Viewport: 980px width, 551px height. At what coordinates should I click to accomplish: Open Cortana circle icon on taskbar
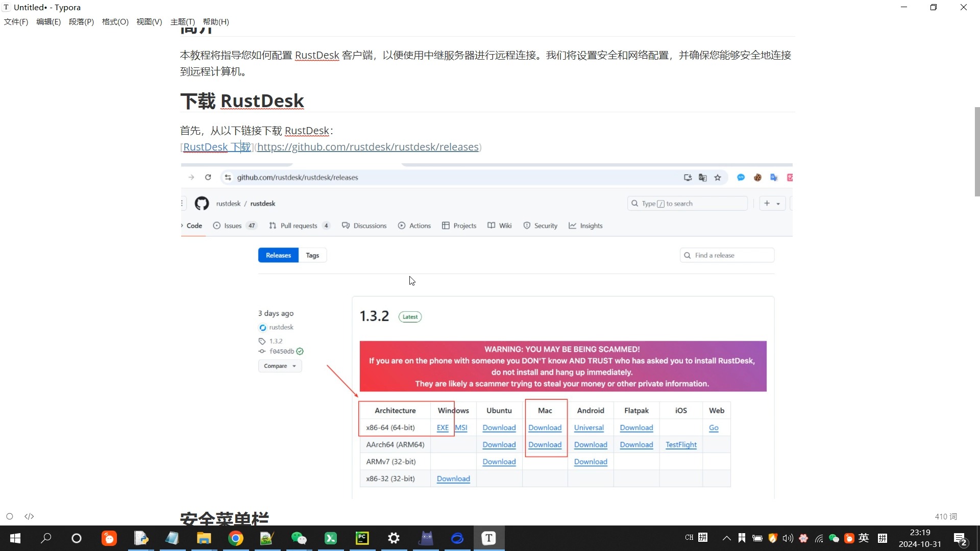click(x=77, y=538)
